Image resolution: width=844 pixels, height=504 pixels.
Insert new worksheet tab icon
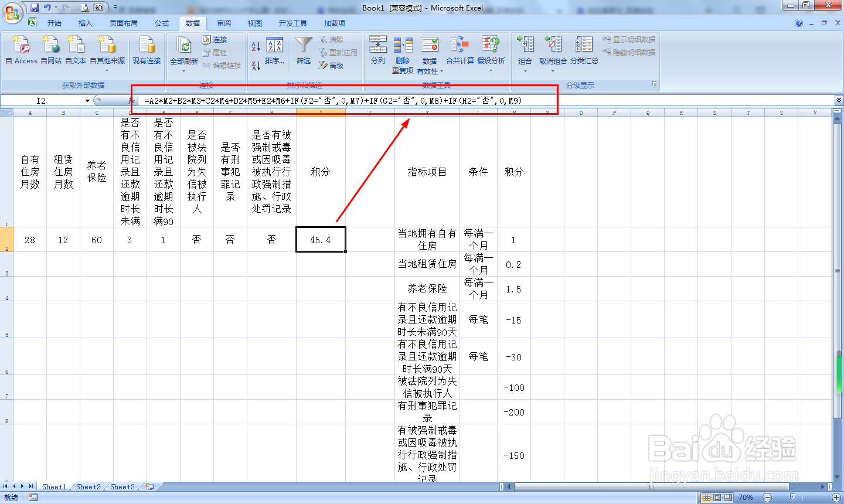(150, 486)
